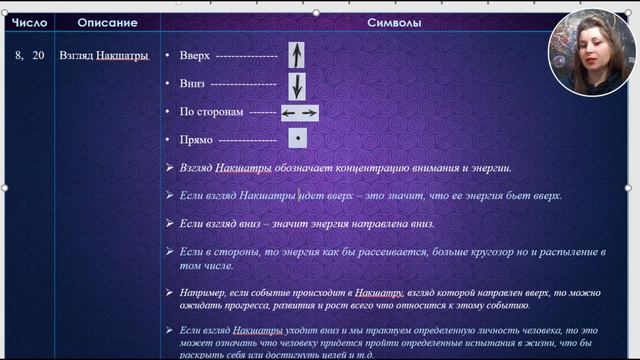
Task: Click the cell with numbers '8, 20'
Action: click(29, 56)
